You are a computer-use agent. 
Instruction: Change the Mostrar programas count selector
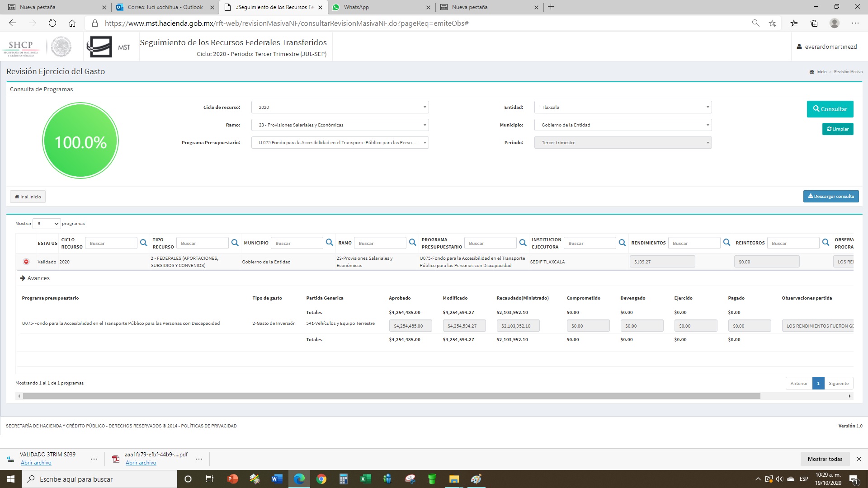[47, 224]
